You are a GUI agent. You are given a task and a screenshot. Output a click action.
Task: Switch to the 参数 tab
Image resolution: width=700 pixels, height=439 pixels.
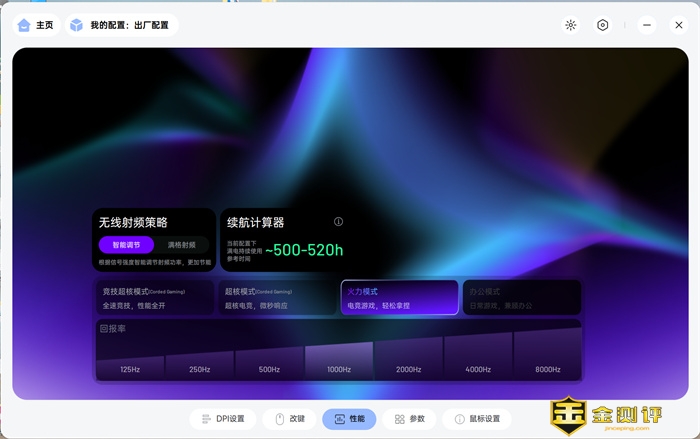coord(409,419)
